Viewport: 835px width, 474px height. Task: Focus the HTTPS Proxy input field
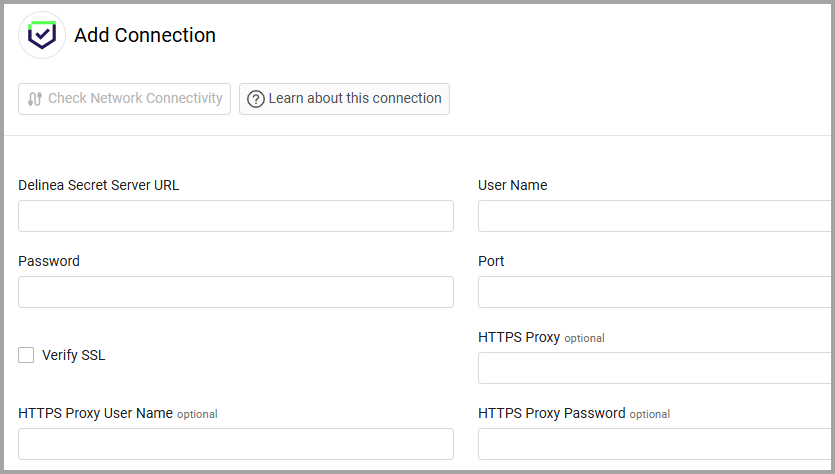(654, 367)
